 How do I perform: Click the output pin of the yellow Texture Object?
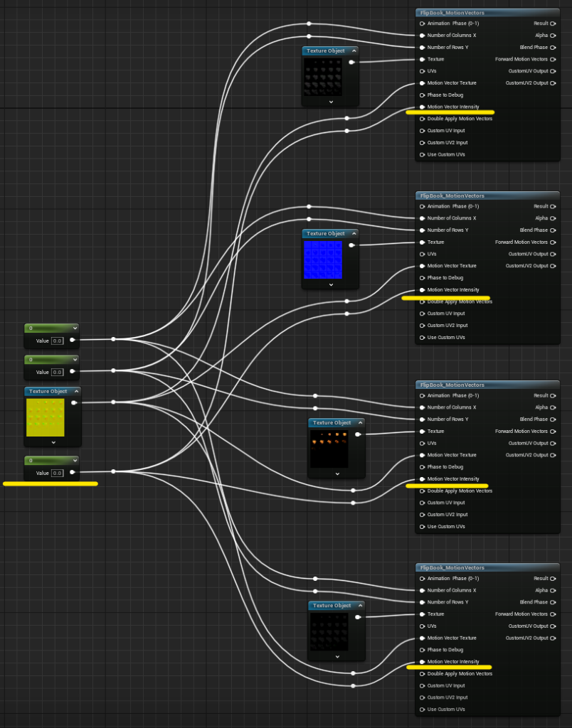(74, 402)
